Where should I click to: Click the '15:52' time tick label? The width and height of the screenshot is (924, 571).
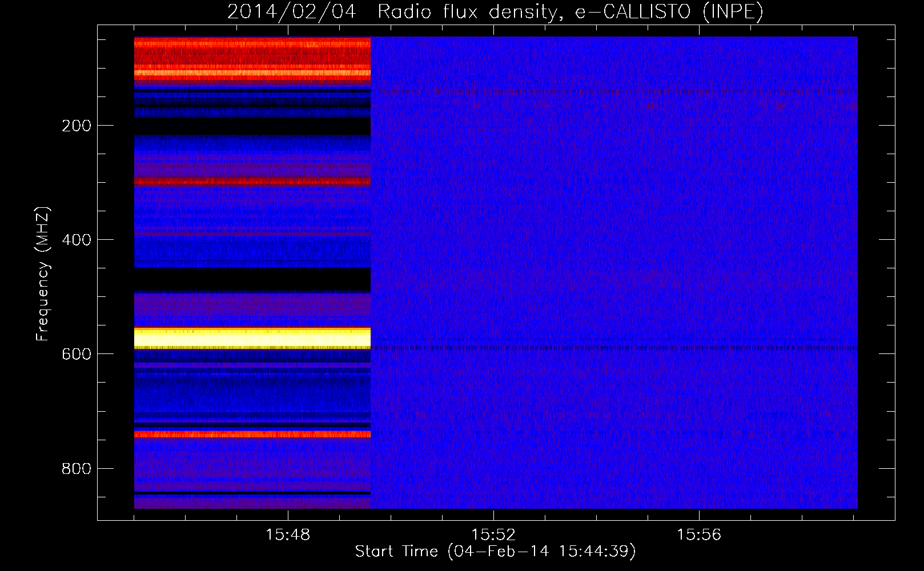click(x=493, y=535)
